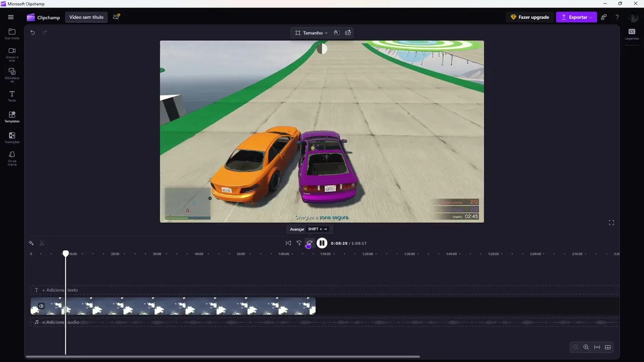This screenshot has width=644, height=362.
Task: Toggle timeline layout view icon
Action: pos(608,347)
